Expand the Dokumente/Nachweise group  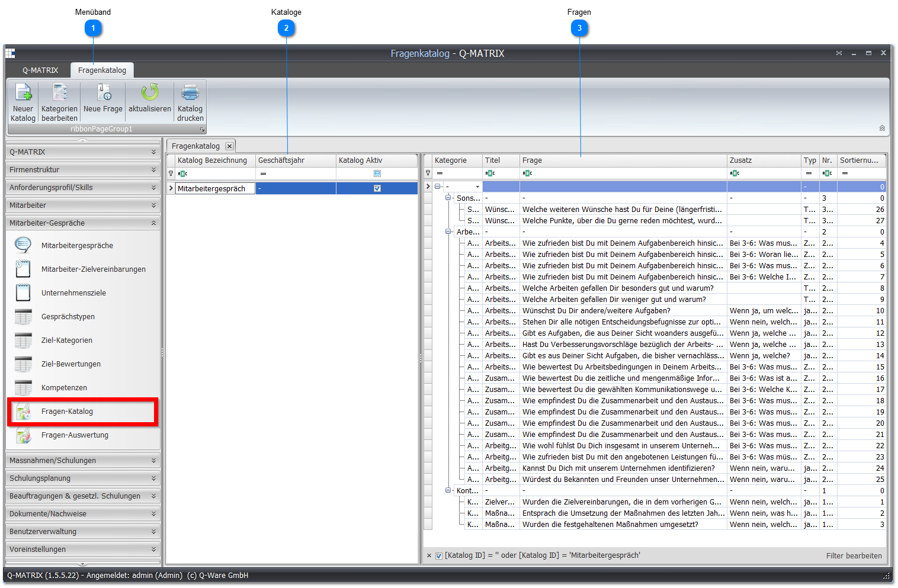[83, 514]
